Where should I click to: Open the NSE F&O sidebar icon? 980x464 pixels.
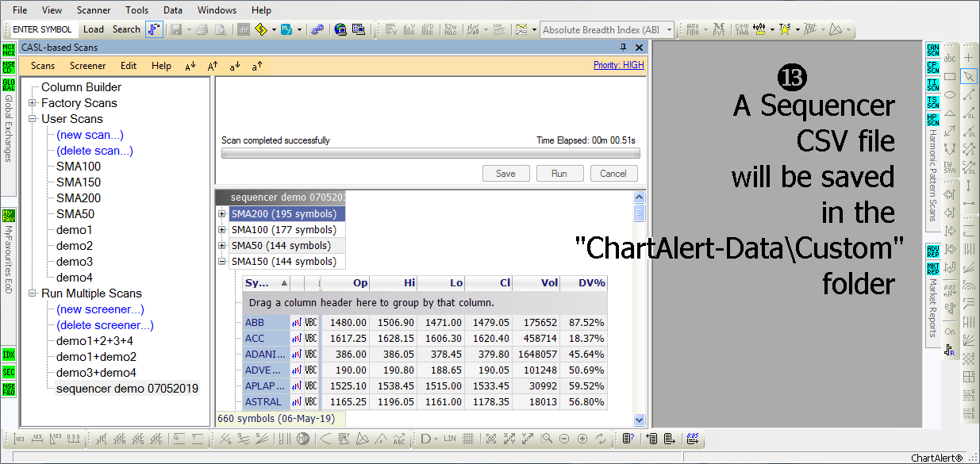(9, 389)
